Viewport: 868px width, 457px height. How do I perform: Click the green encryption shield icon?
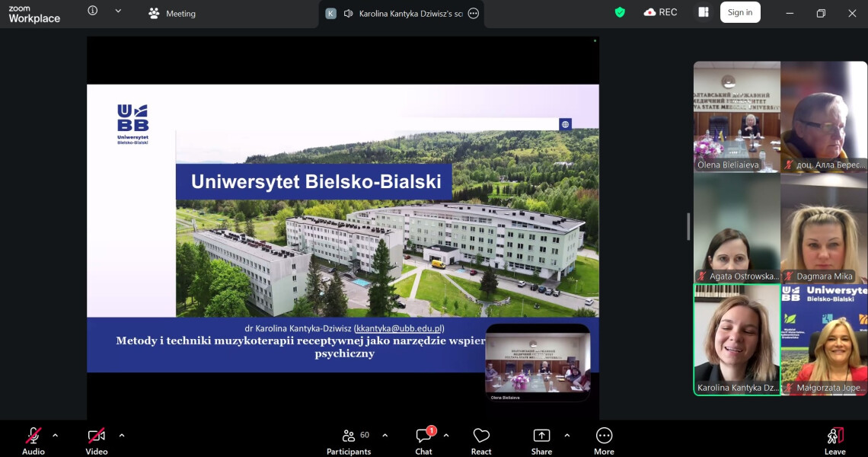coord(620,12)
